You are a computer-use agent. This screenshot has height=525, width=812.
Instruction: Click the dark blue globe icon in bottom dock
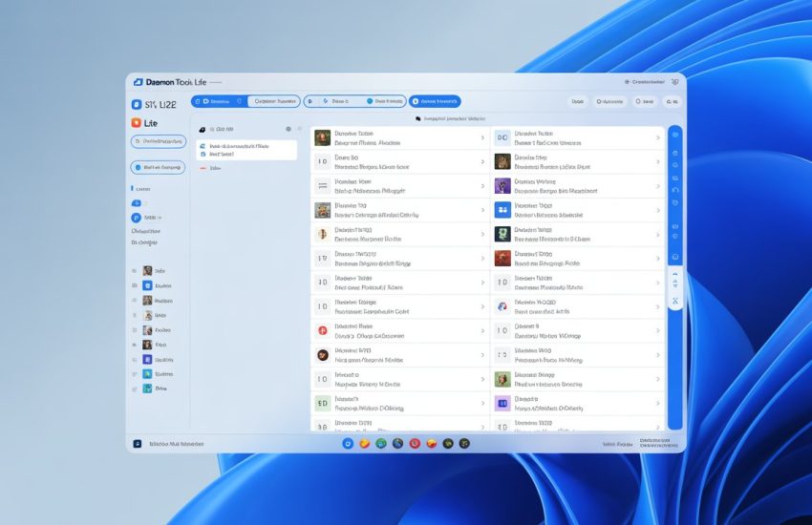[397, 443]
